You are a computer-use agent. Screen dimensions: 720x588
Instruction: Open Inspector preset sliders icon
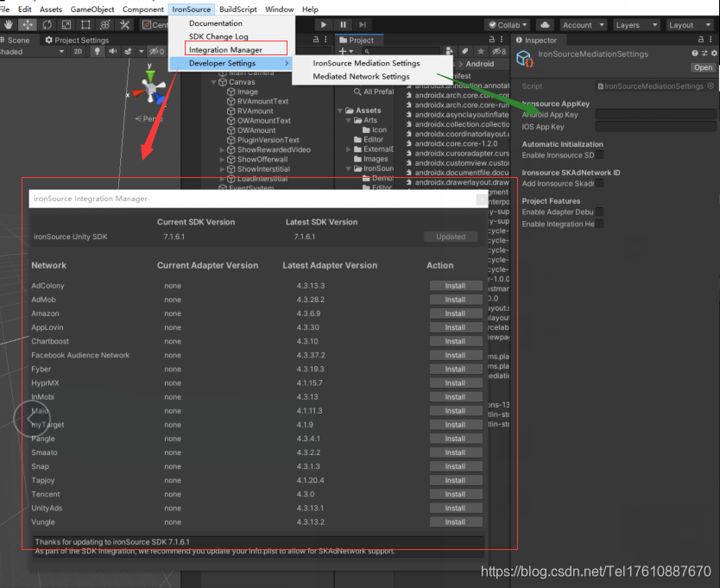[x=704, y=54]
